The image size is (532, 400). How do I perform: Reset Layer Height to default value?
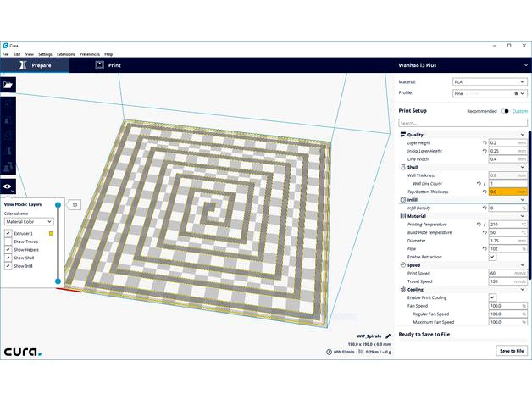coord(485,143)
